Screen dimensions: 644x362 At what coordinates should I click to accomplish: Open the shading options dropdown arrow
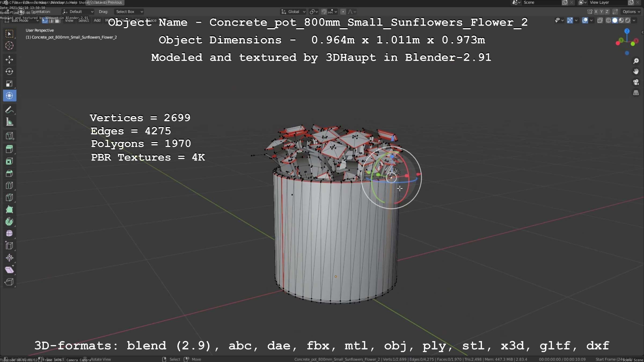click(x=634, y=20)
